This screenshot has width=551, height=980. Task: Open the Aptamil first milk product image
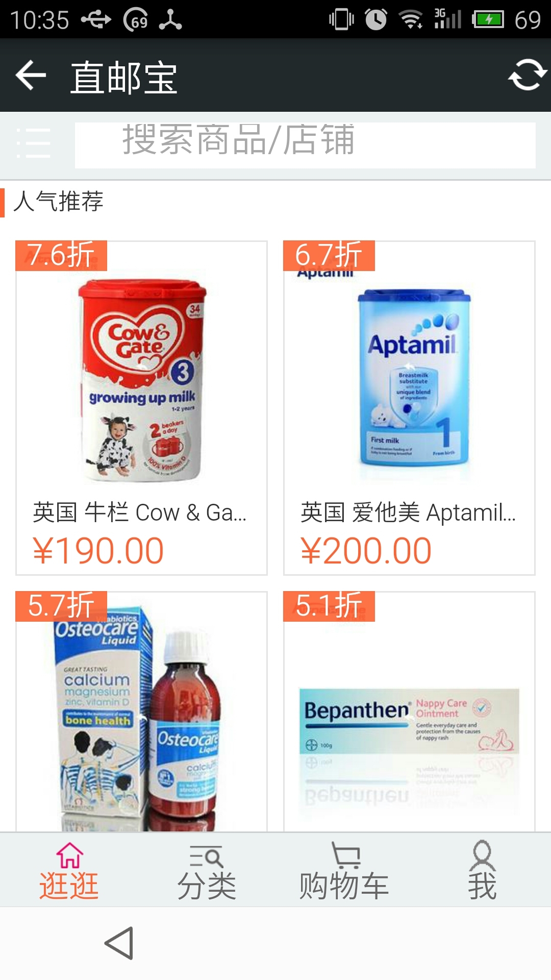(413, 378)
